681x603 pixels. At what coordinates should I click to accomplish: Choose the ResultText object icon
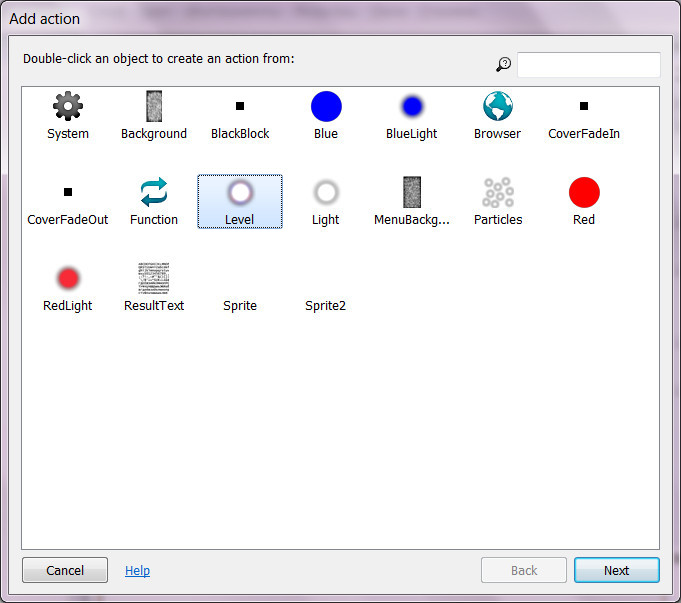tap(154, 278)
